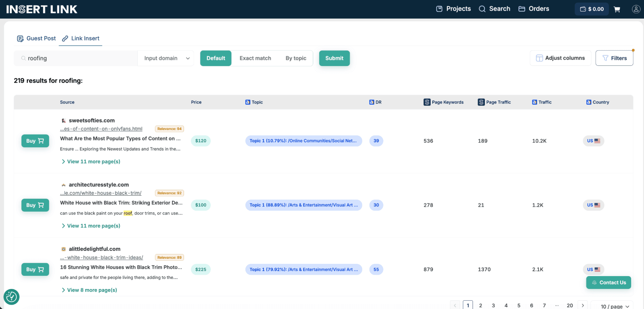
Task: Open the user profile icon
Action: click(x=636, y=9)
